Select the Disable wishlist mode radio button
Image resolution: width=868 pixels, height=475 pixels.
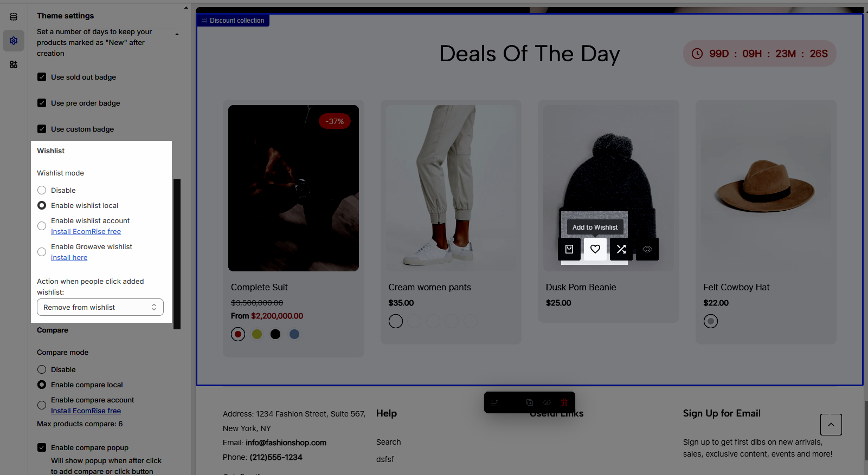42,190
